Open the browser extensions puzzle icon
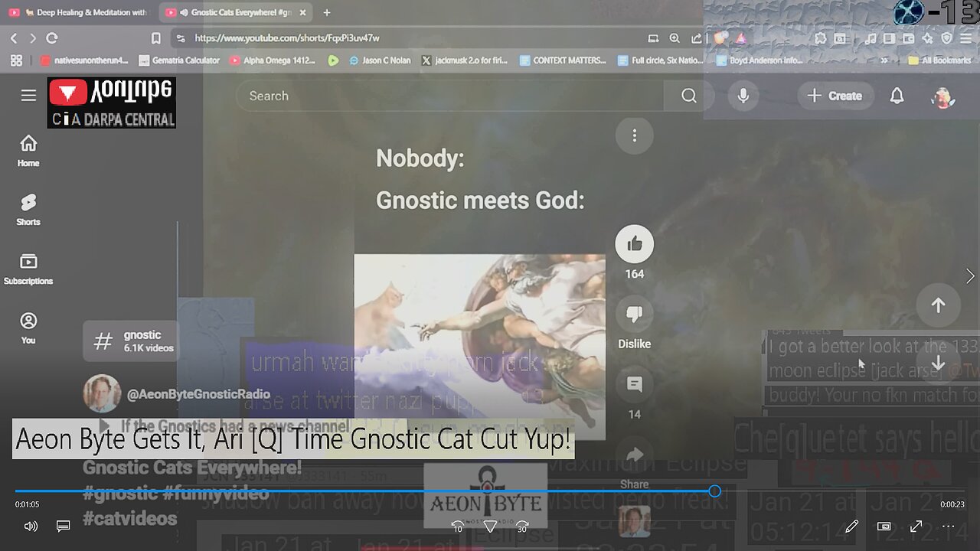 (x=821, y=38)
